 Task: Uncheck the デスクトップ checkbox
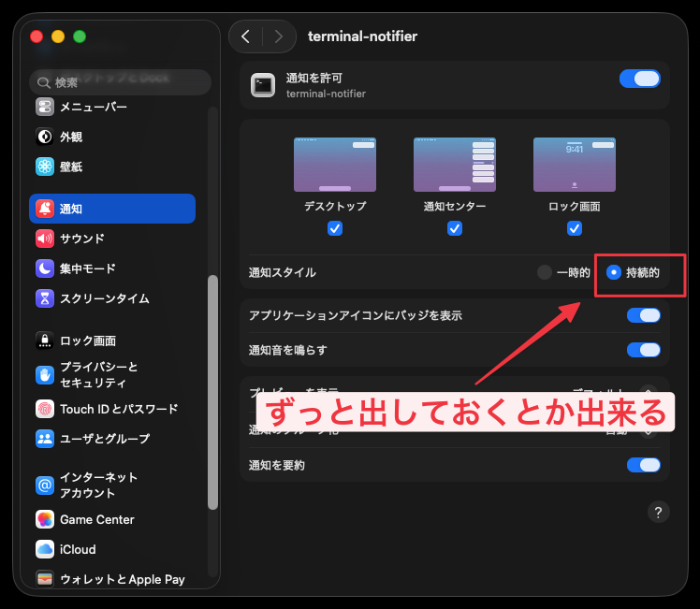[335, 228]
